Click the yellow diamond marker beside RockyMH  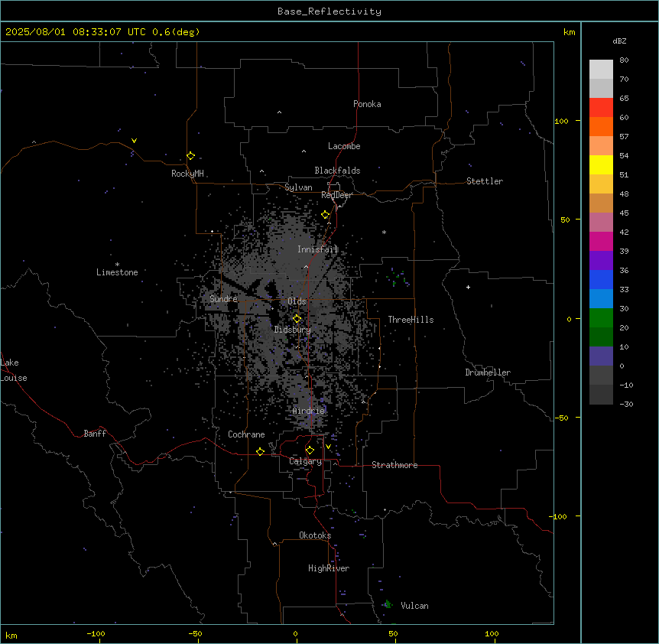[x=191, y=156]
